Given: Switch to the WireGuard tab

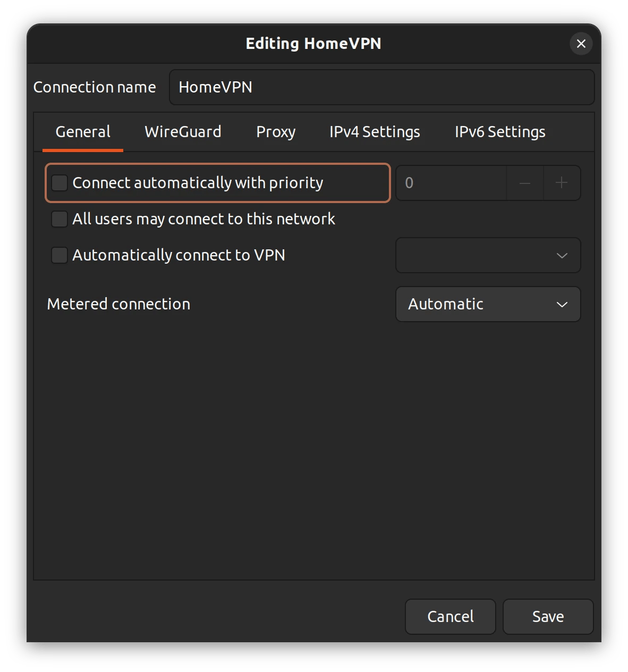Looking at the screenshot, I should pyautogui.click(x=183, y=132).
